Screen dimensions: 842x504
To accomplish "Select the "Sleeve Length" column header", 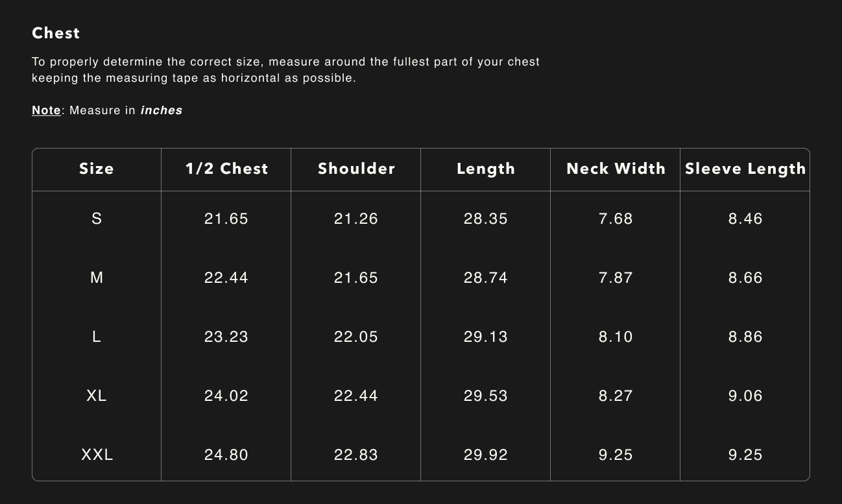I will pyautogui.click(x=745, y=169).
